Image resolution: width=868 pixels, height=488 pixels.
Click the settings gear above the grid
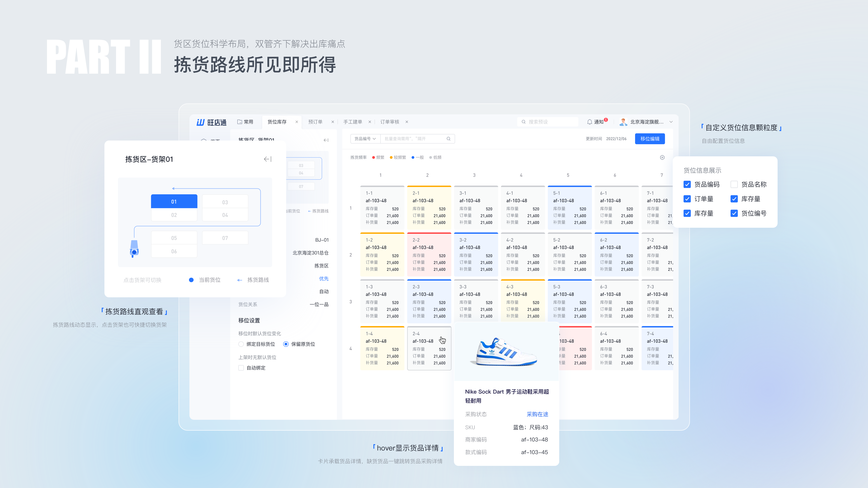point(662,157)
